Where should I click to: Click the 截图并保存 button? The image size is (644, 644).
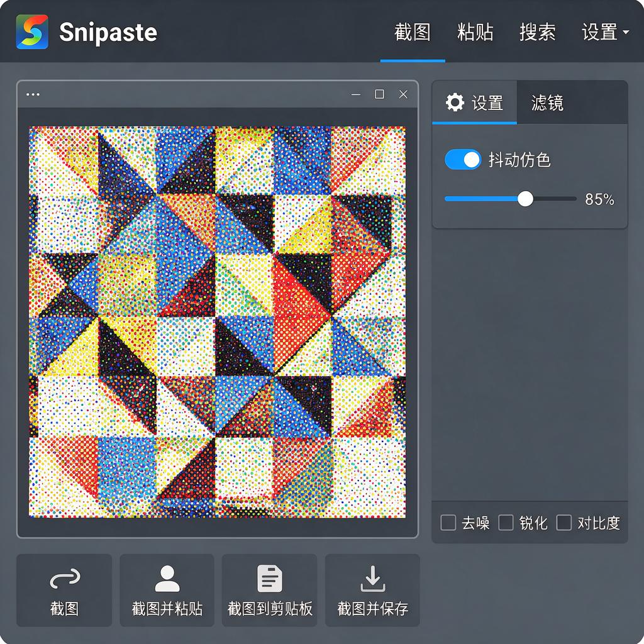[372, 590]
